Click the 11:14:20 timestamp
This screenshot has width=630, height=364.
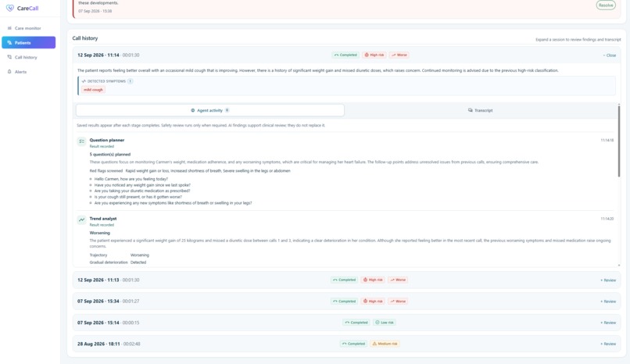(x=607, y=219)
